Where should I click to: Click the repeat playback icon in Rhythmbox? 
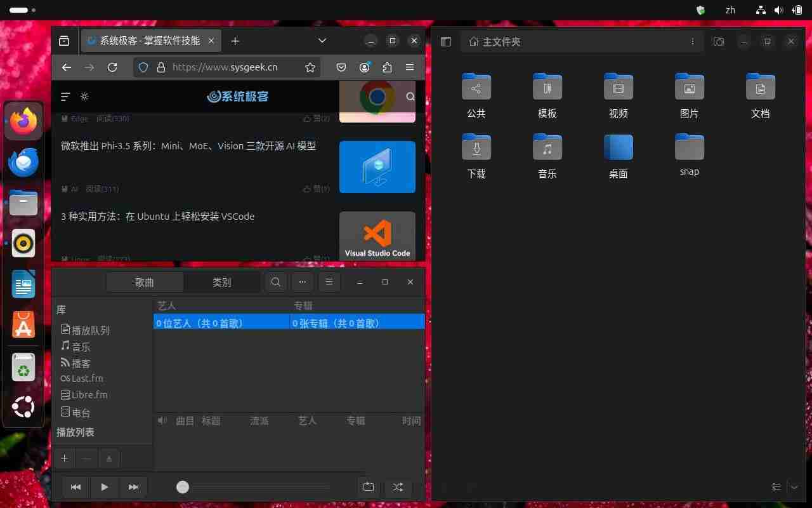point(369,487)
